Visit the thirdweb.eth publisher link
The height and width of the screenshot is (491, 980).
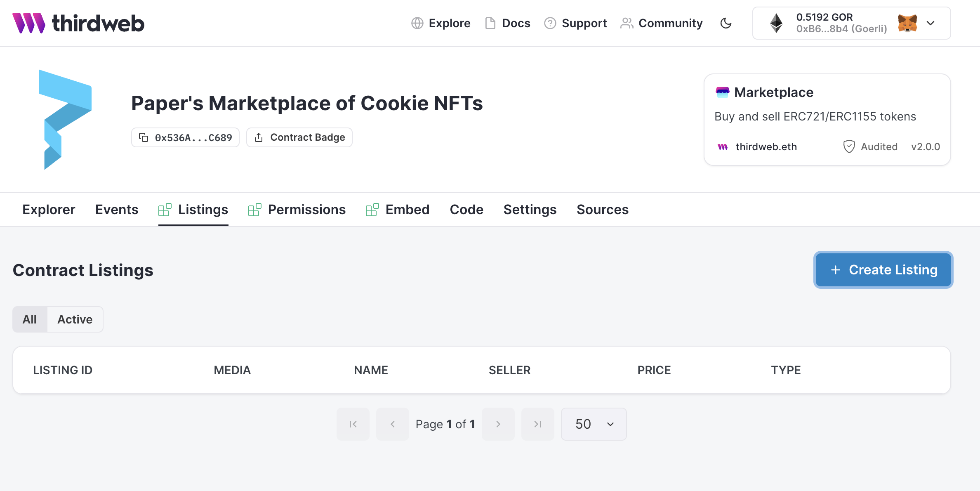coord(766,146)
